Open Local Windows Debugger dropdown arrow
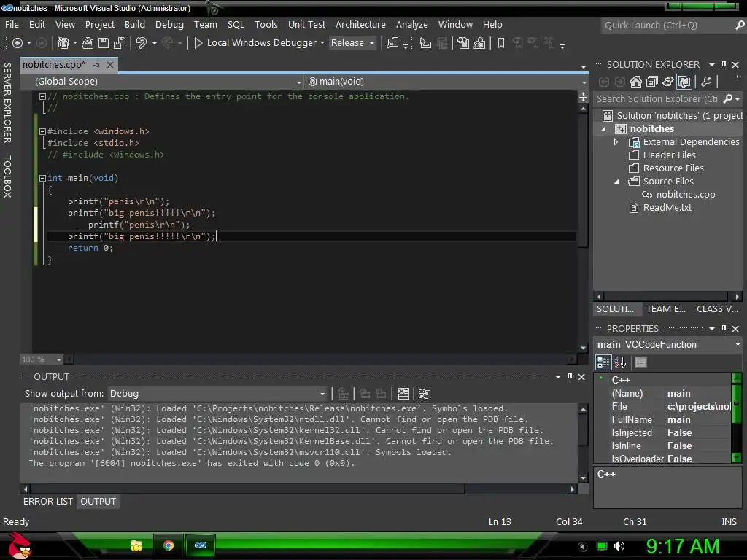This screenshot has width=747, height=560. point(322,43)
